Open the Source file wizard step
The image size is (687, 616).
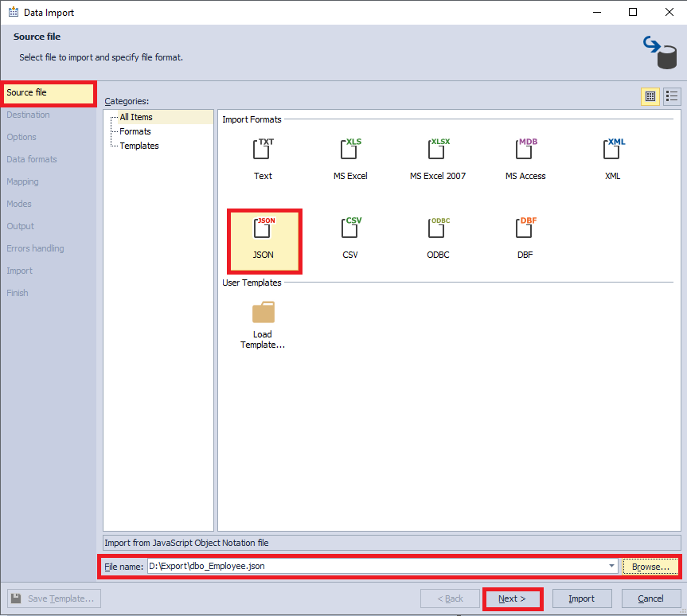coord(49,92)
